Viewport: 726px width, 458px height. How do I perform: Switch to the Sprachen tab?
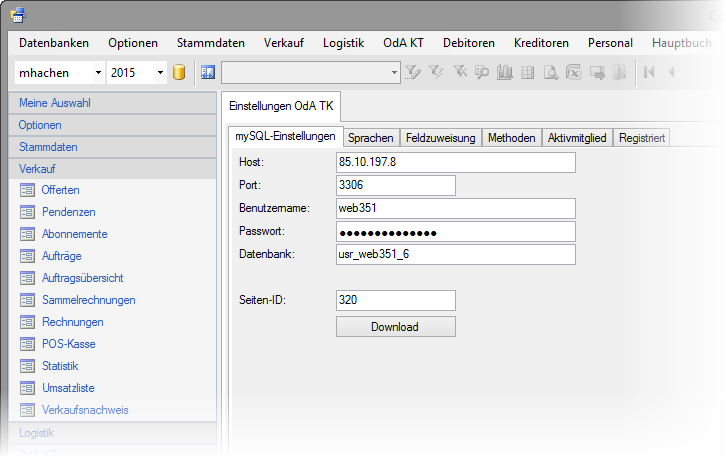pyautogui.click(x=371, y=138)
